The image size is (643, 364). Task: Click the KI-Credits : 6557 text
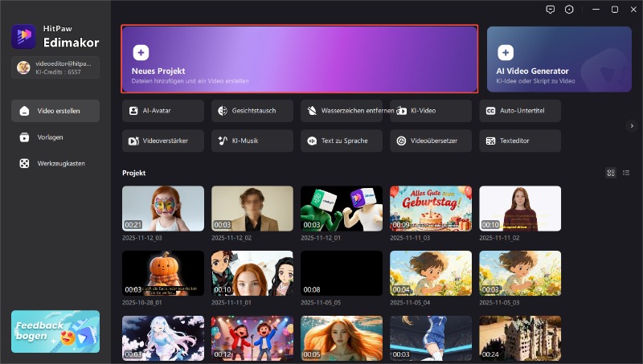pos(58,72)
